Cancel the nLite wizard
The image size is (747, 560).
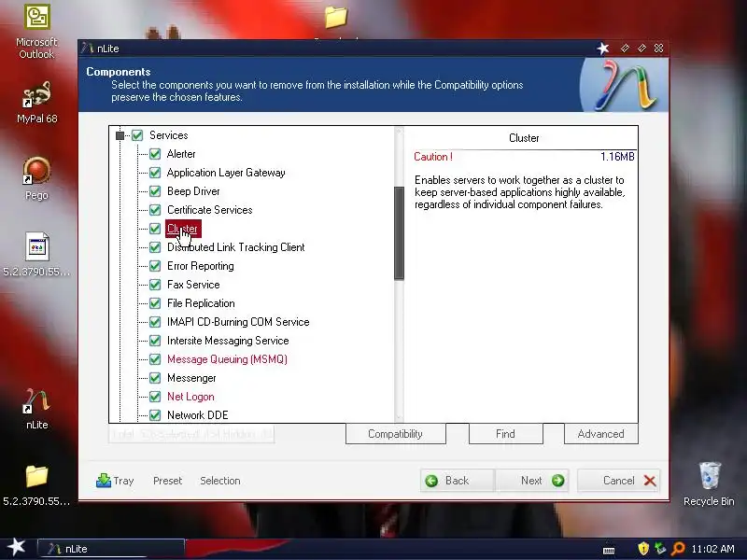[x=618, y=481]
